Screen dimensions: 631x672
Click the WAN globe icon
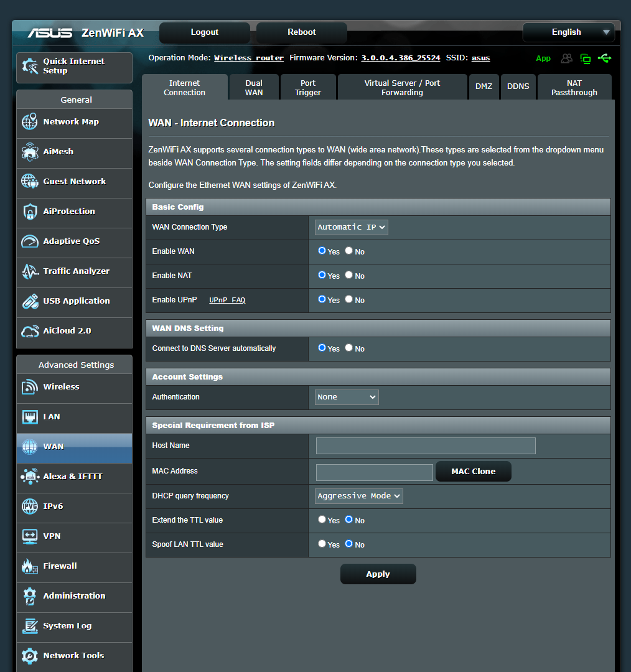point(30,447)
